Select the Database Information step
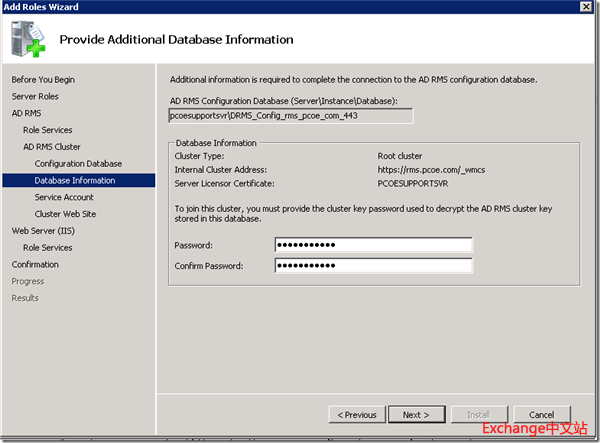 coord(74,180)
